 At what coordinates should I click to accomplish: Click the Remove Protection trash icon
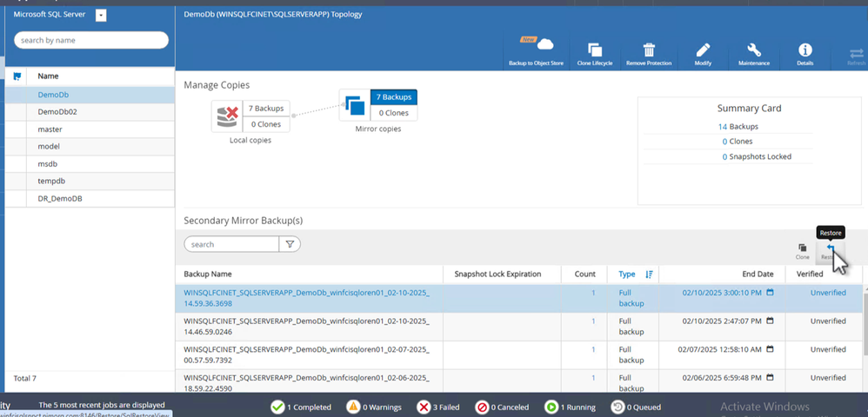coord(648,50)
